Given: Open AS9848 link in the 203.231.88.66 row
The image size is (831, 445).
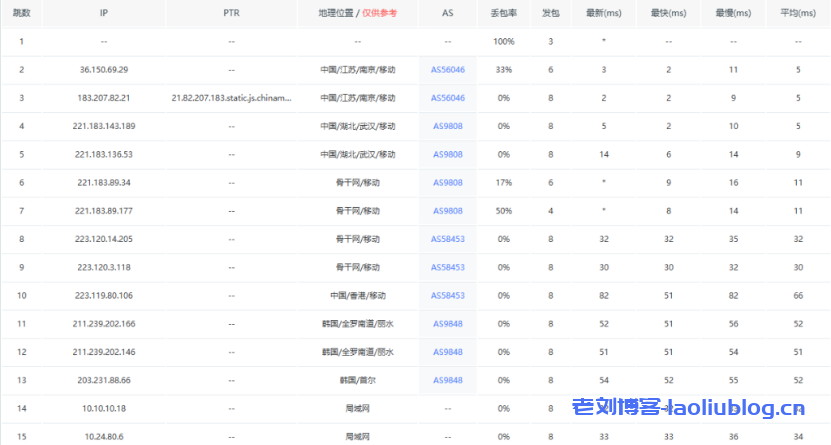Looking at the screenshot, I should tap(448, 381).
